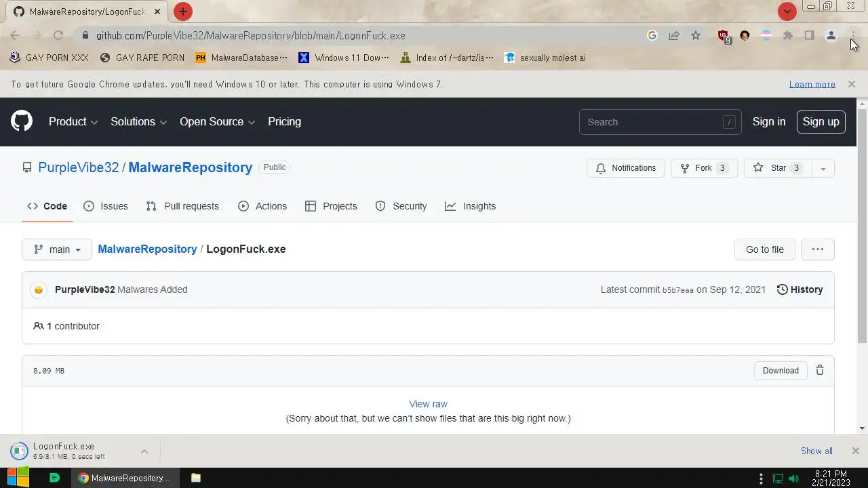Viewport: 868px width, 488px height.
Task: Click the Sign in link
Action: [769, 122]
